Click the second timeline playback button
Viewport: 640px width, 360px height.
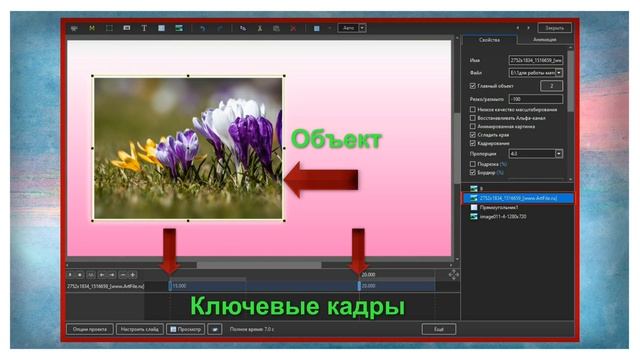click(80, 275)
